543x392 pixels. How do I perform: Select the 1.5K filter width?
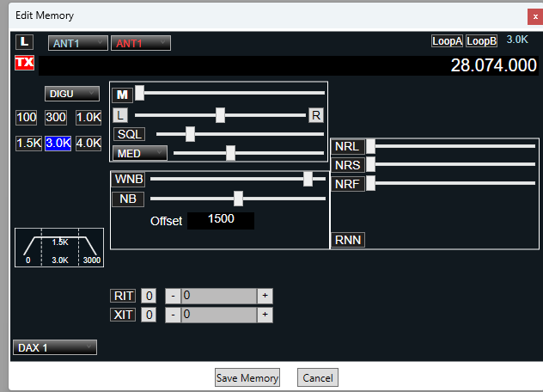28,144
